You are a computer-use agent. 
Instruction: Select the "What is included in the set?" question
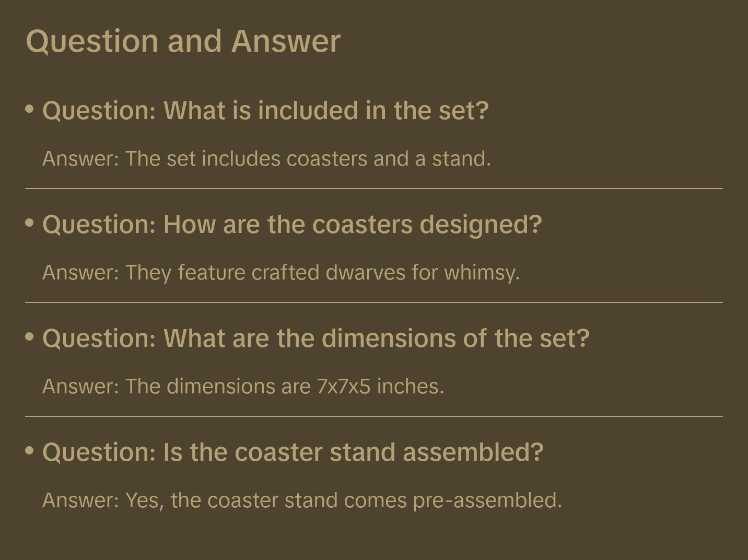[265, 111]
